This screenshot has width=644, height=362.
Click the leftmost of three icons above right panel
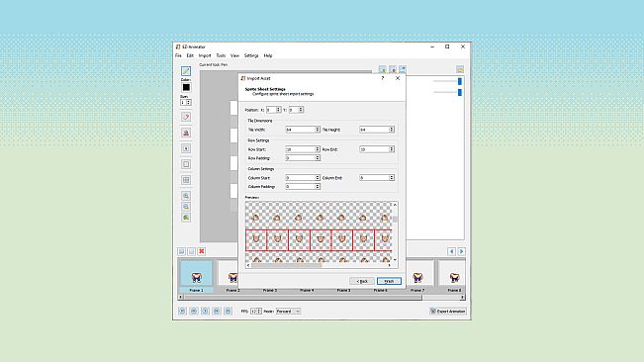coord(383,69)
